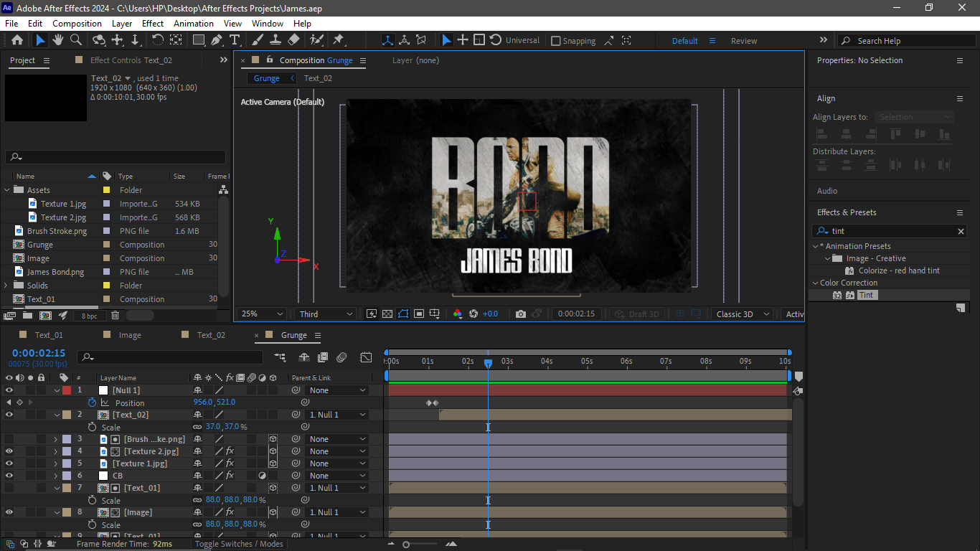Image resolution: width=980 pixels, height=551 pixels.
Task: Toggle Position stopwatch for Null 1
Action: pyautogui.click(x=92, y=402)
